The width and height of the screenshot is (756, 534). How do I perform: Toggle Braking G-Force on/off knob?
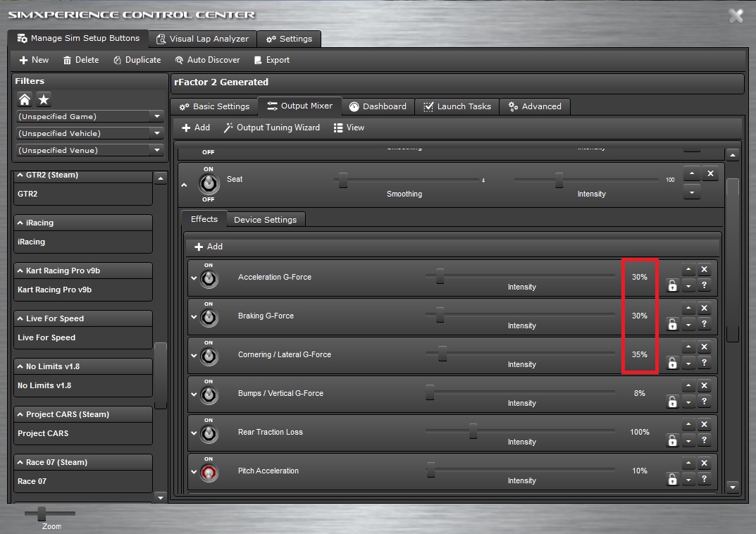point(209,318)
